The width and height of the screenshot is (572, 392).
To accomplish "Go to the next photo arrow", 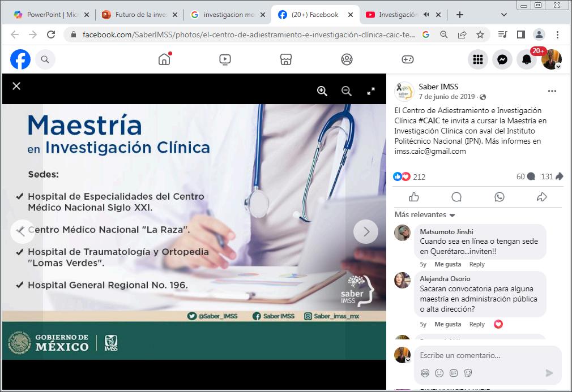I will [366, 231].
